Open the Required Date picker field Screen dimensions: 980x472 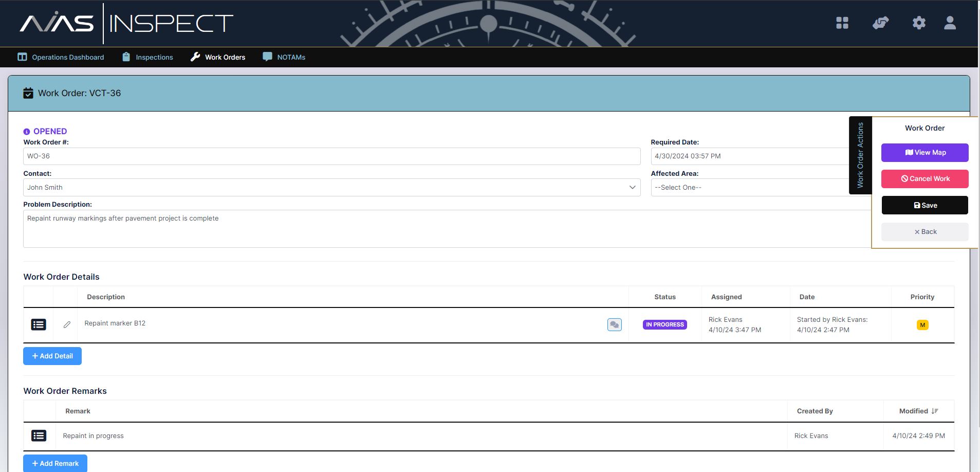(750, 156)
